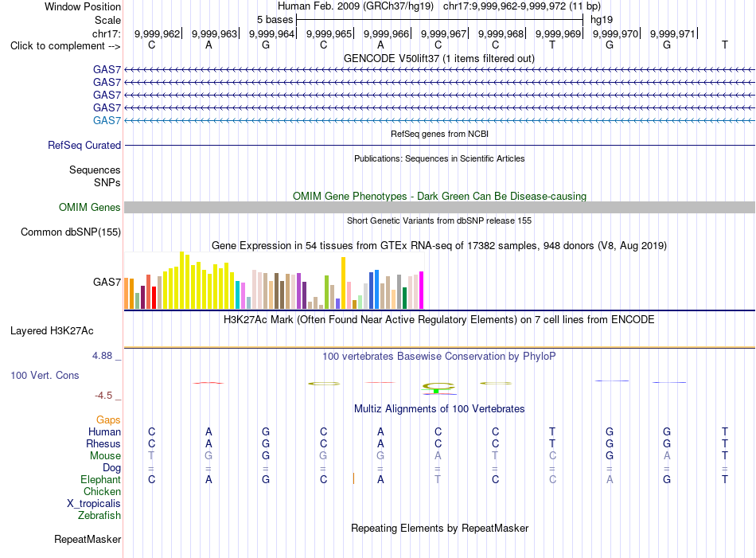Screen dimensions: 756x558
Task: Click the '9,999,962' ruler position
Action: point(157,33)
